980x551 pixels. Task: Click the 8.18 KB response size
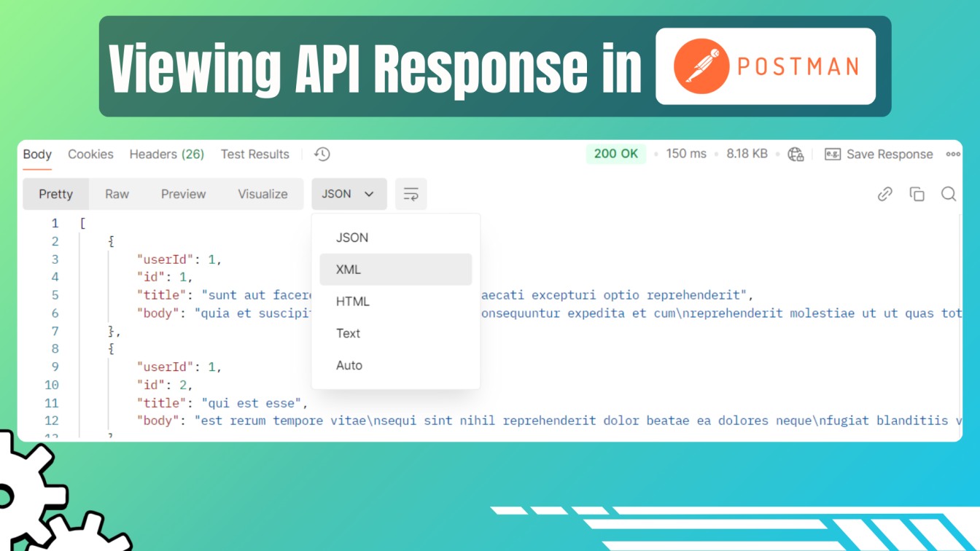coord(747,154)
